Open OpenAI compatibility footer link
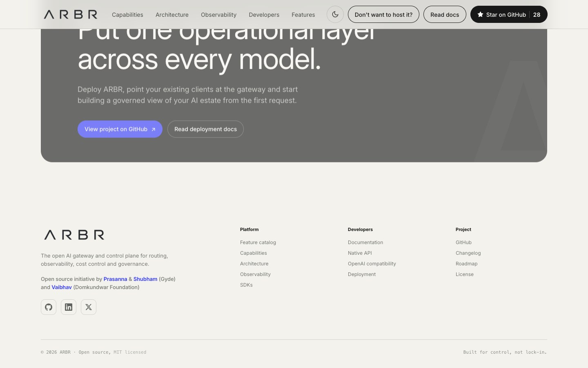Viewport: 588px width, 368px height. point(372,264)
